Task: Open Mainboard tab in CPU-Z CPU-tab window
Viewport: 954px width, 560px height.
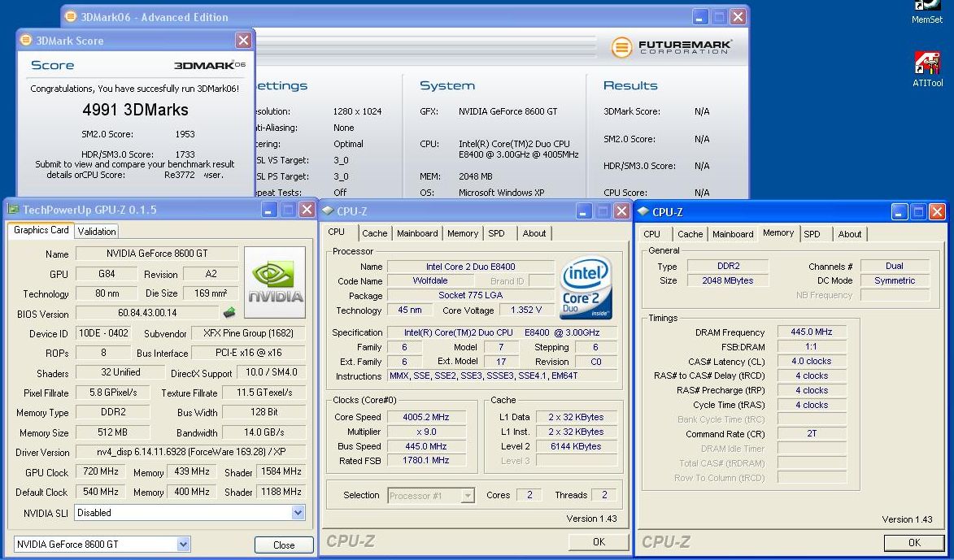Action: pos(417,233)
